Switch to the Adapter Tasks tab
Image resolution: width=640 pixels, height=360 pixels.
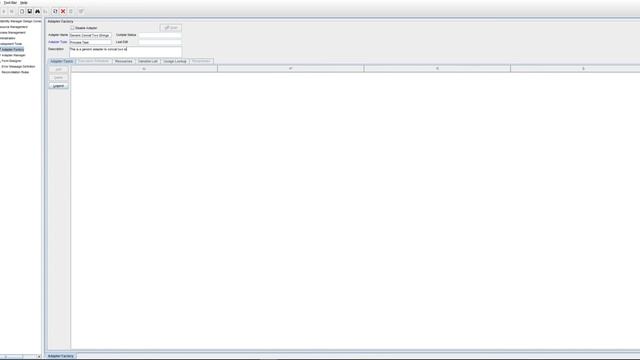(62, 61)
